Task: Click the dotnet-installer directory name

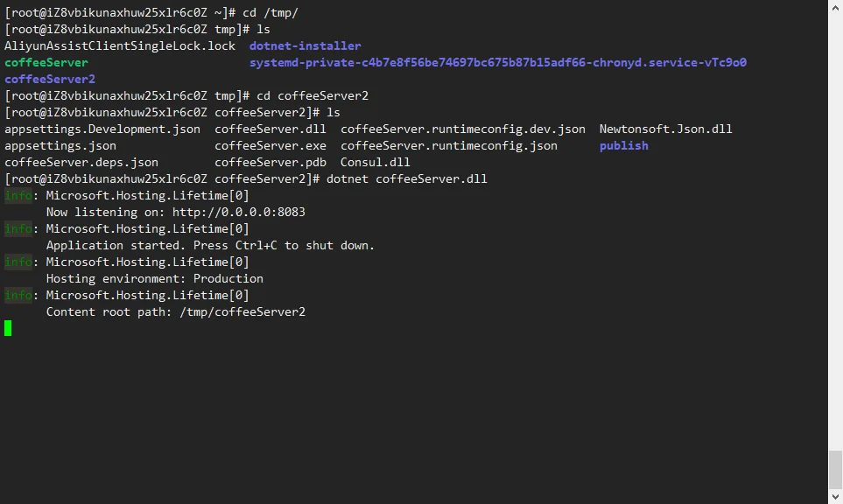Action: (305, 46)
